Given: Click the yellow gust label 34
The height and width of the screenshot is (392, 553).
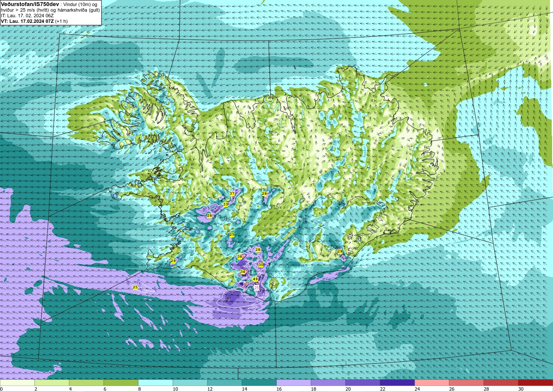Looking at the screenshot, I should point(243,272).
